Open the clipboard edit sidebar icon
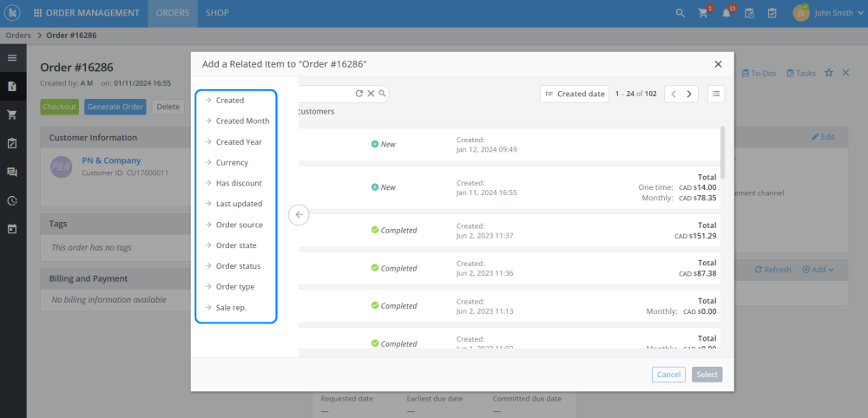The image size is (868, 418). (12, 143)
